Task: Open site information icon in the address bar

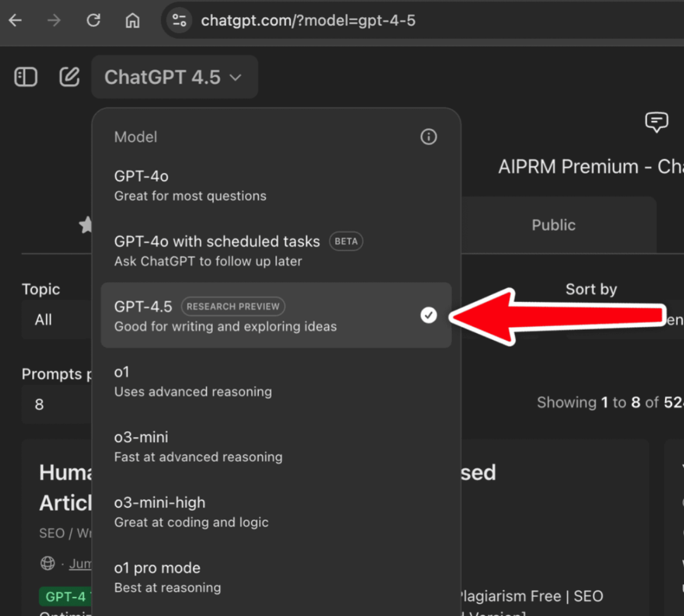Action: (179, 20)
